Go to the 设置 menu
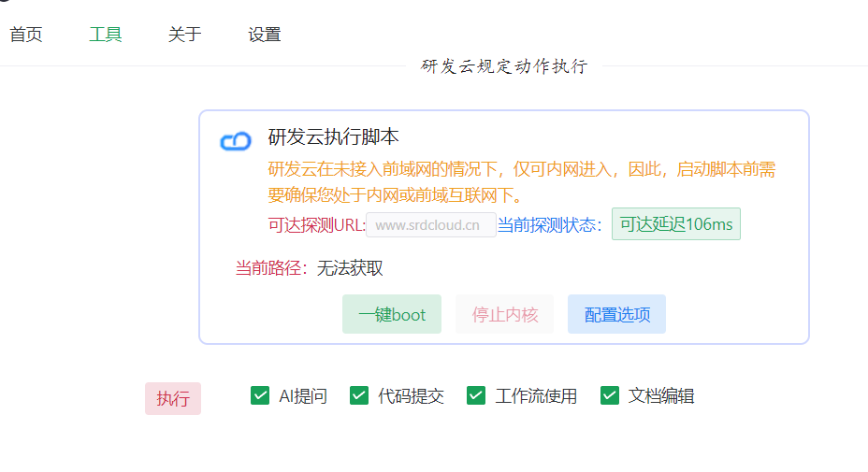Viewport: 868px width, 472px height. click(265, 35)
